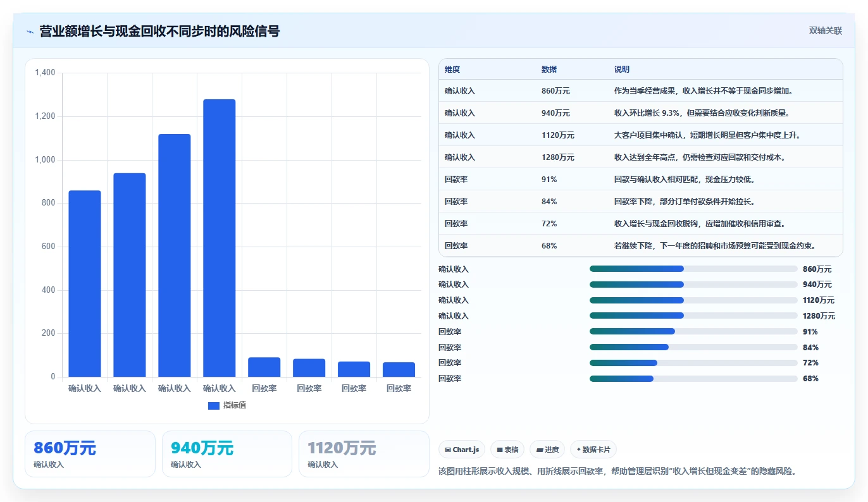868x502 pixels.
Task: Toggle the 指标值 legend entry in the chart
Action: pos(227,405)
